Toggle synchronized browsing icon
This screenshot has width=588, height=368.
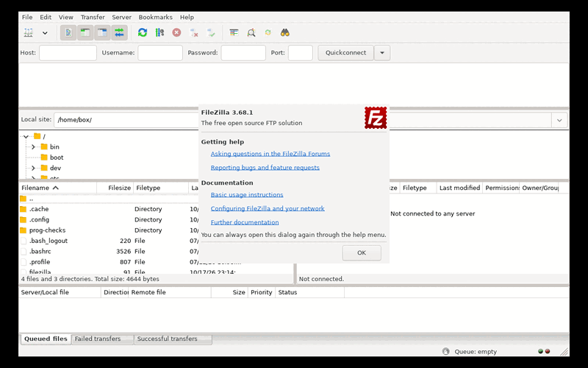(268, 32)
